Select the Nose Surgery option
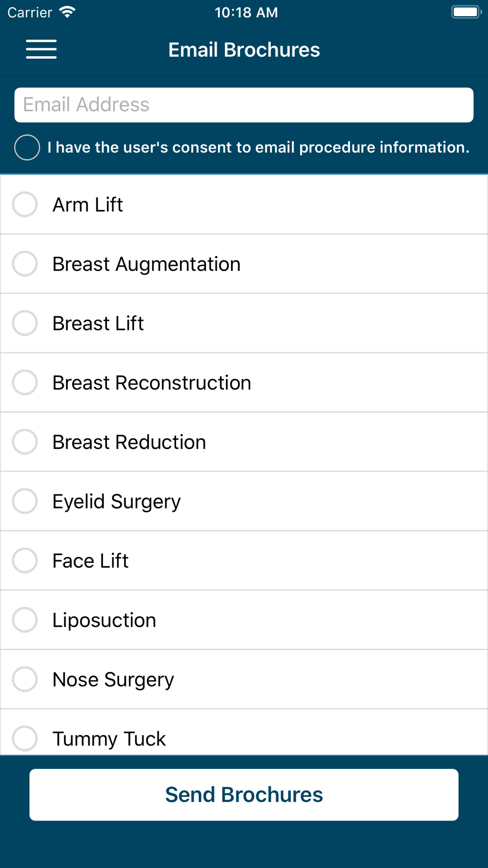The image size is (488, 868). [25, 679]
